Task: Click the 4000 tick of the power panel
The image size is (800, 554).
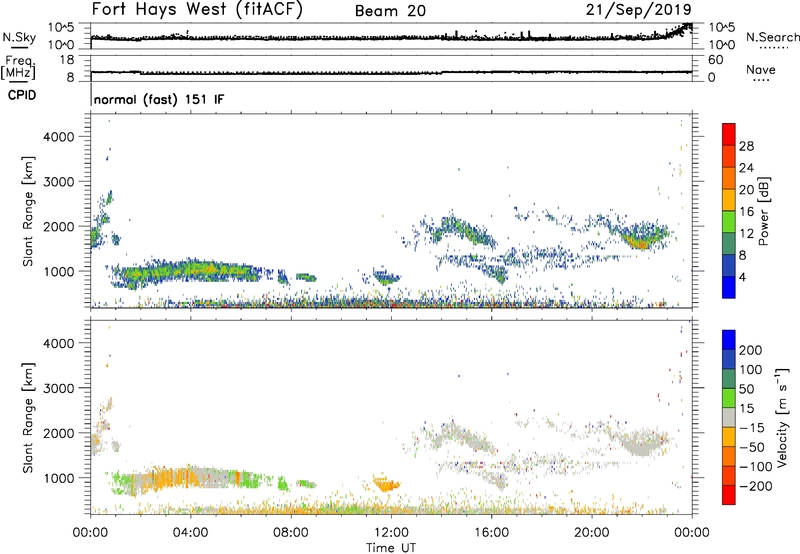Action: [59, 137]
